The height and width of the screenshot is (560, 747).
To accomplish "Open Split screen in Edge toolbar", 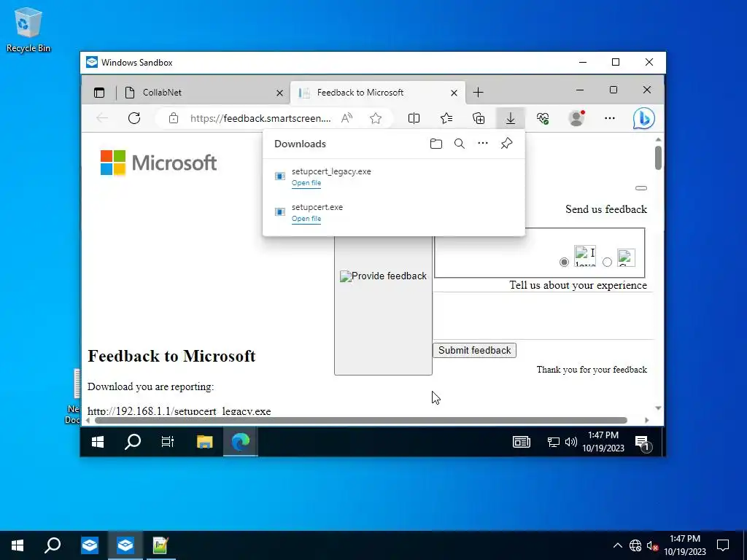I will point(414,118).
